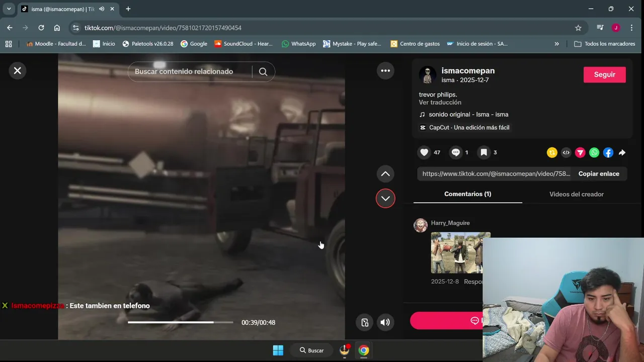The width and height of the screenshot is (644, 362).
Task: Open the Chrome apps grid icon
Action: [x=9, y=44]
